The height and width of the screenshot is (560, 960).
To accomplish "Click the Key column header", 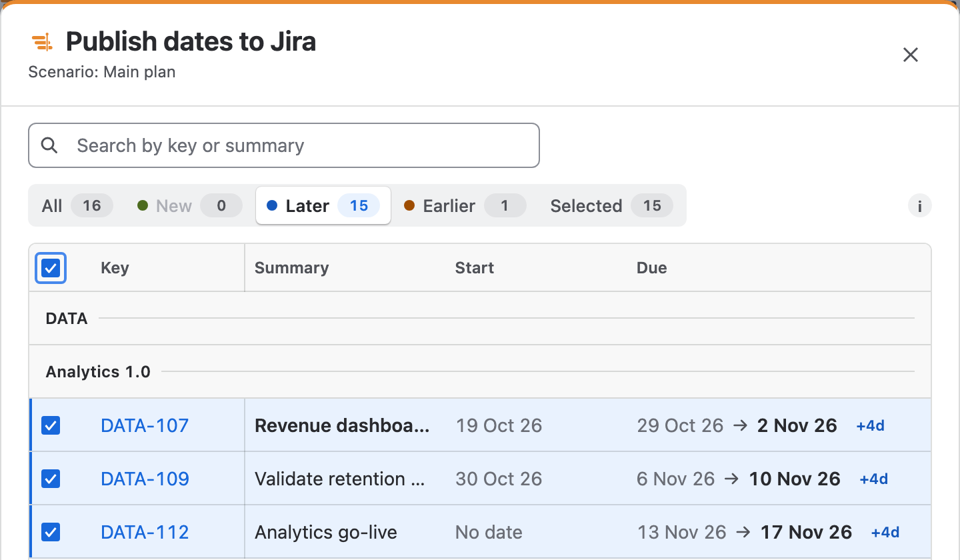I will pyautogui.click(x=115, y=268).
